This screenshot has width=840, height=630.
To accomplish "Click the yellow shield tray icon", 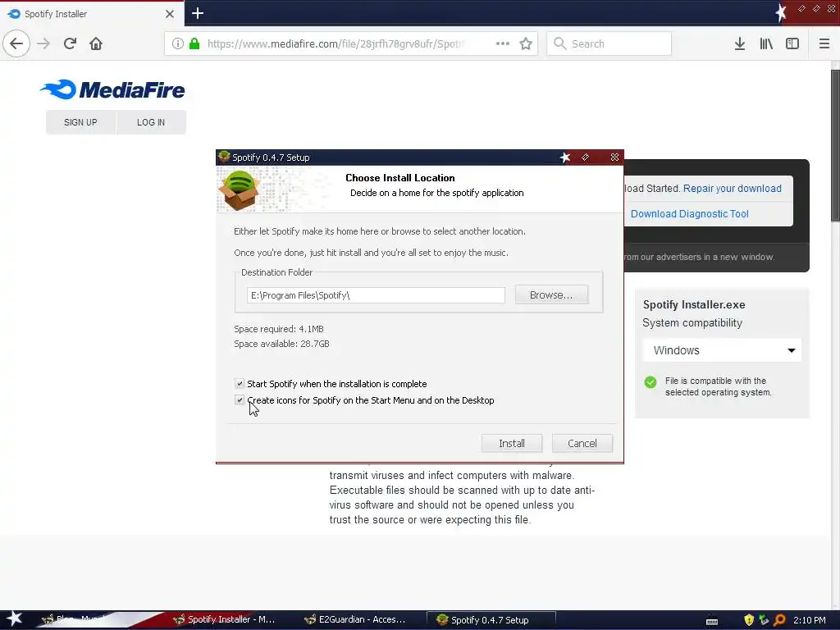I will point(749,620).
